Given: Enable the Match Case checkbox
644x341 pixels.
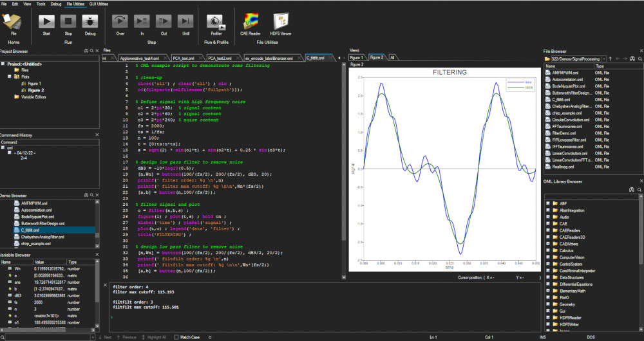Looking at the screenshot, I should click(176, 336).
